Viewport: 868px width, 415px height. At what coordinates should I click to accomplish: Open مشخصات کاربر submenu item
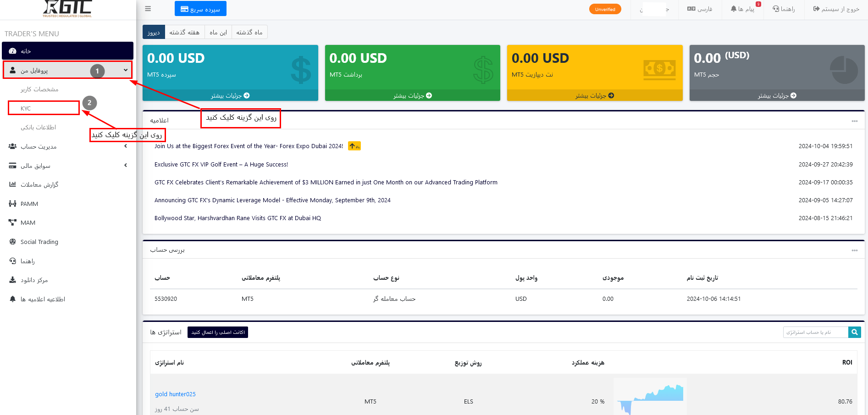(x=39, y=89)
